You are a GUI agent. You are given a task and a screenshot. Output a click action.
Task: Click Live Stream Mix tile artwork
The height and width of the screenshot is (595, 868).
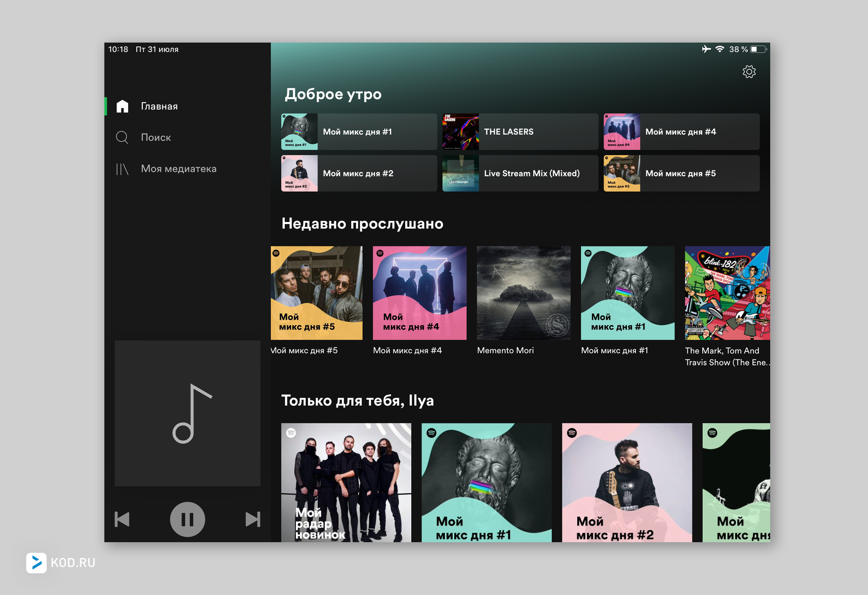[460, 173]
